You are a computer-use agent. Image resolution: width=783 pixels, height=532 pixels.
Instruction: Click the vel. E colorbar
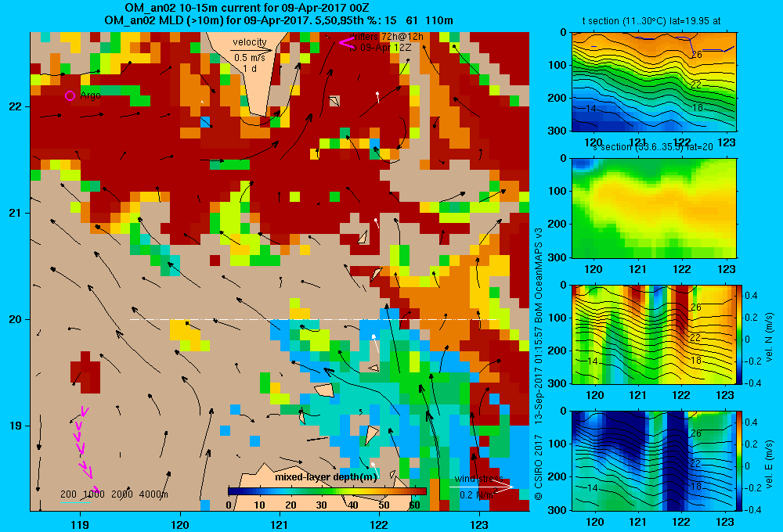click(x=739, y=460)
